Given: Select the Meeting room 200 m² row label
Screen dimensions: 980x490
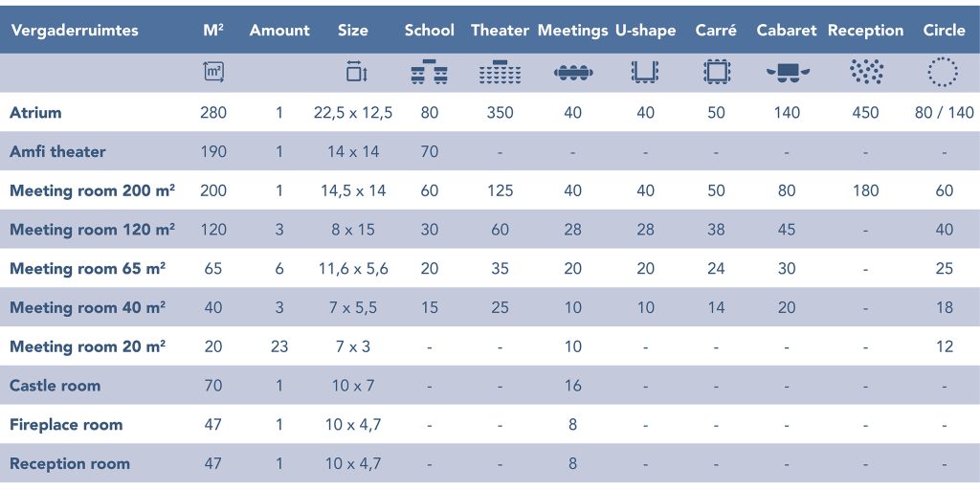Looking at the screenshot, I should [x=93, y=190].
